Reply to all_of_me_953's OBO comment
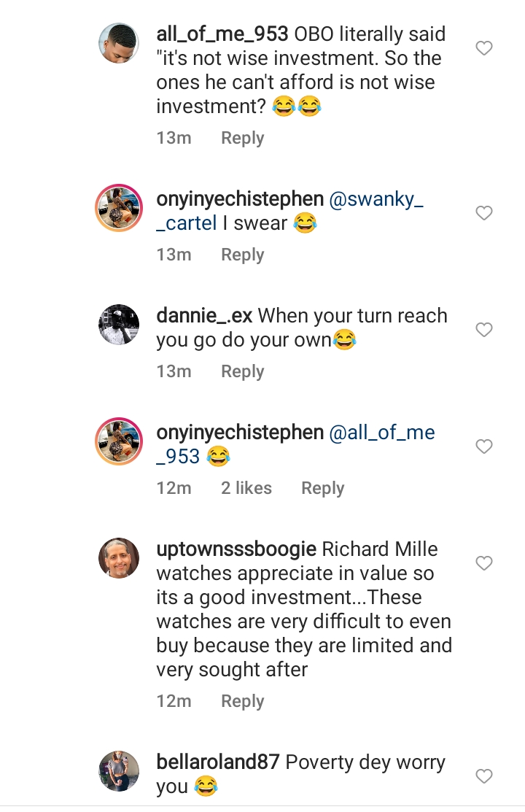The image size is (525, 812). click(x=242, y=138)
